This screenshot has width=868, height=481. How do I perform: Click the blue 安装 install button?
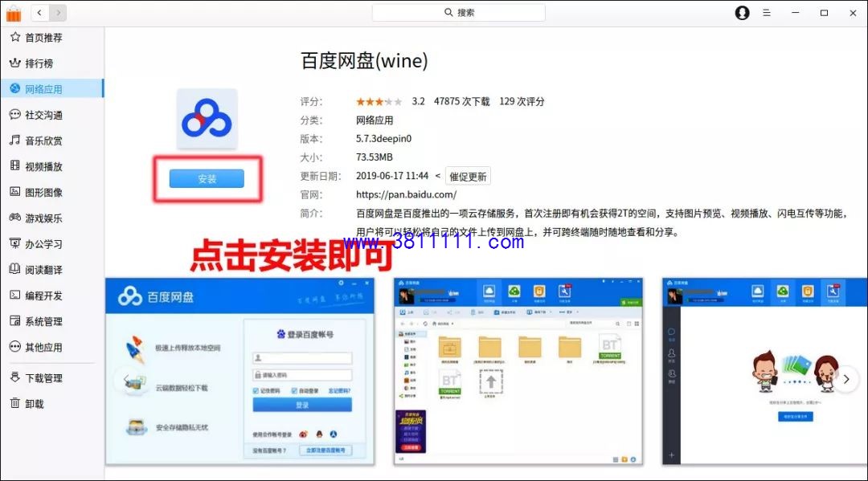coord(207,178)
